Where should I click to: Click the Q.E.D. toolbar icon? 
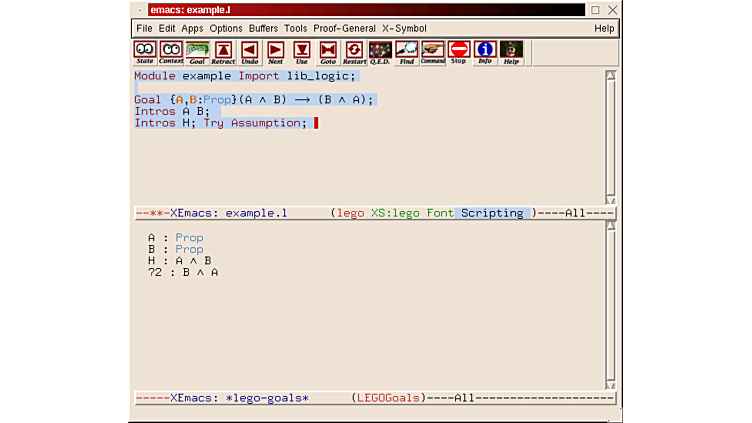pyautogui.click(x=380, y=52)
